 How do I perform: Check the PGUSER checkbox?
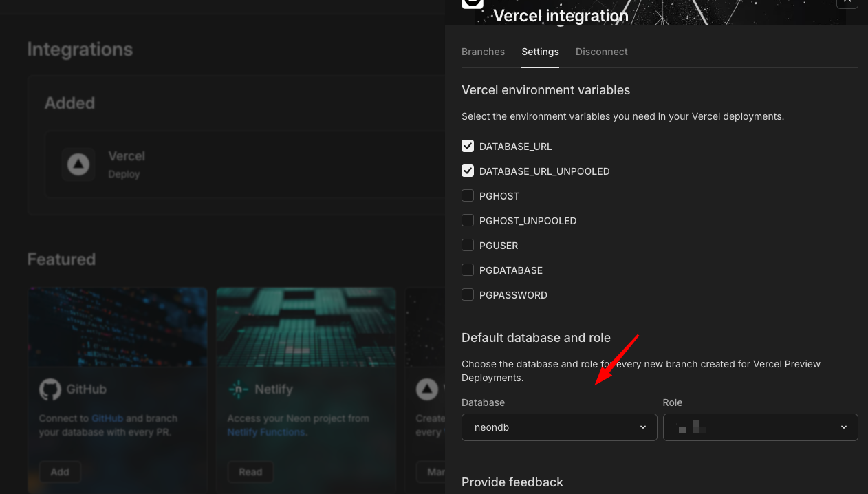468,245
